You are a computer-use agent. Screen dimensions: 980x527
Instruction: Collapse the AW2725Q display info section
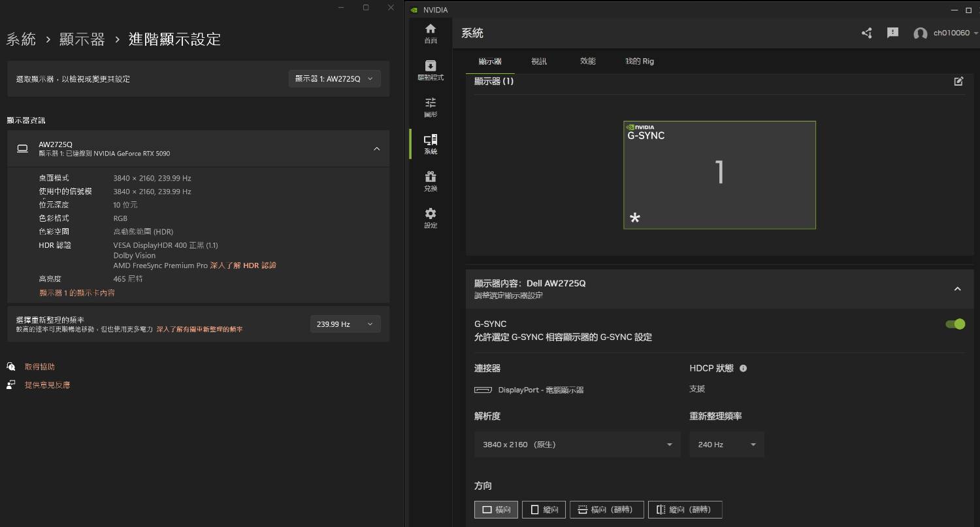(376, 148)
